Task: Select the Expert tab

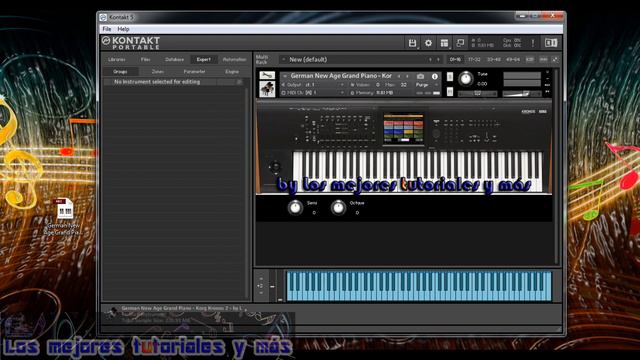Action: [x=204, y=60]
